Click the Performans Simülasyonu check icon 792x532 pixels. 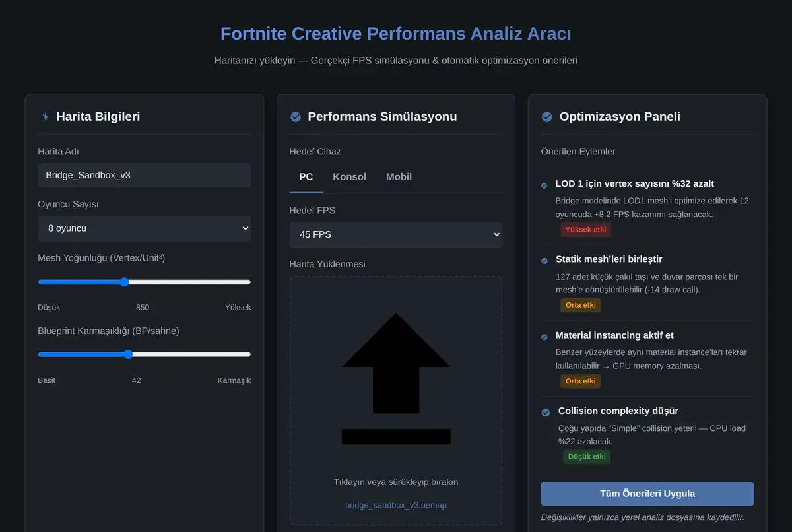coord(296,117)
